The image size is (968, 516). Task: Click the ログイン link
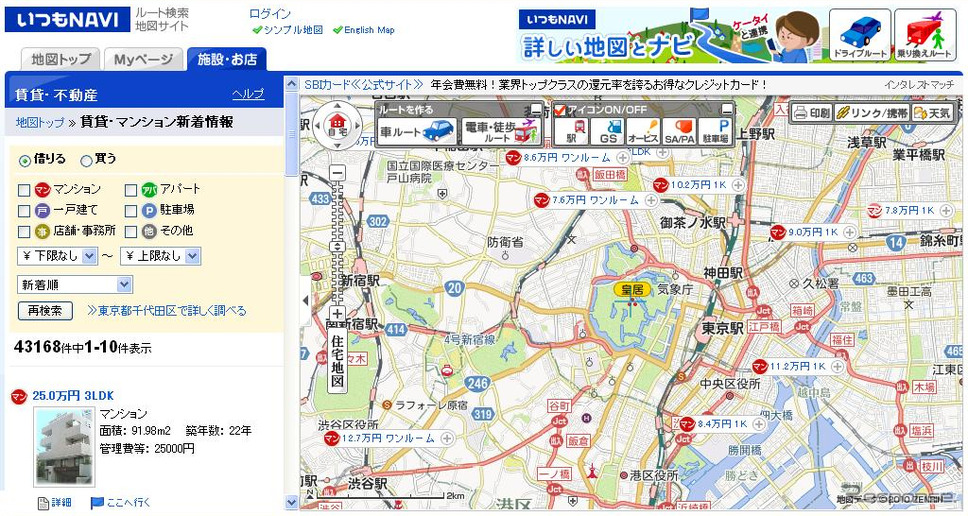click(270, 13)
